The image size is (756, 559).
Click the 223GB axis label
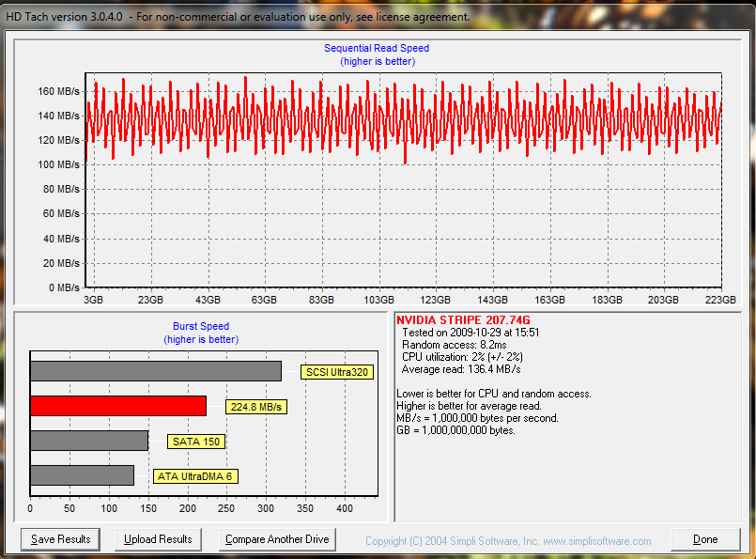(x=720, y=300)
